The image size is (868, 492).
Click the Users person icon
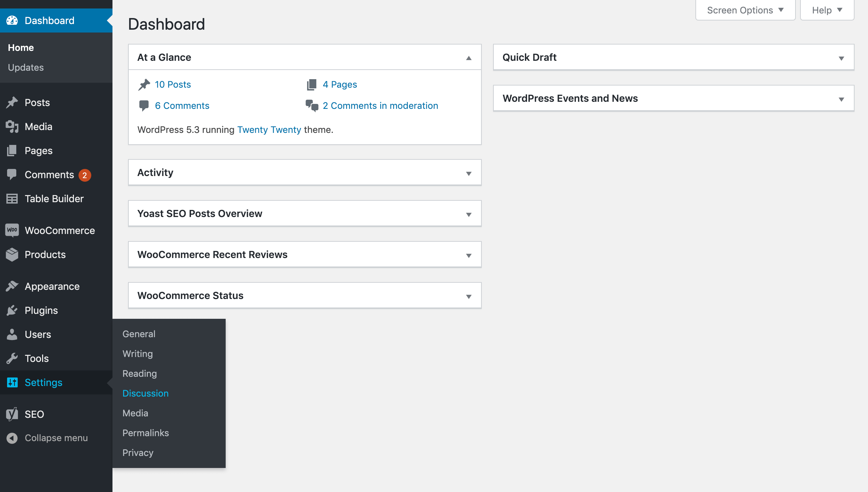pos(12,334)
